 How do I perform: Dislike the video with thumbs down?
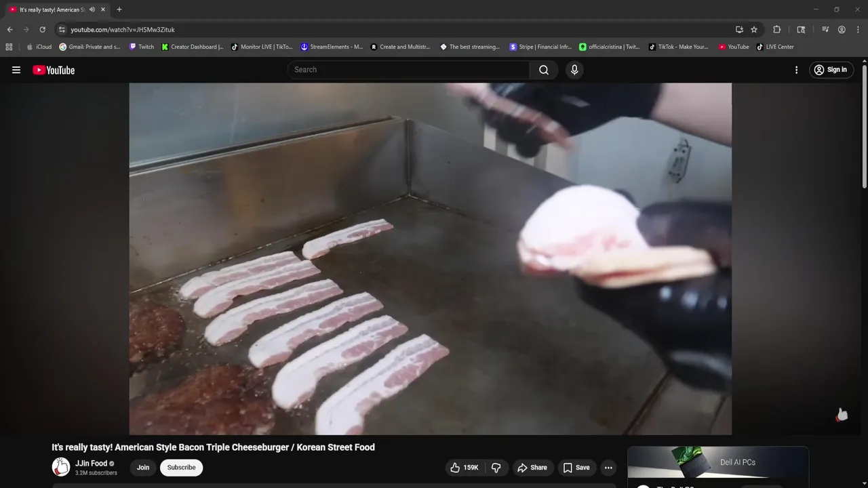[x=496, y=468]
